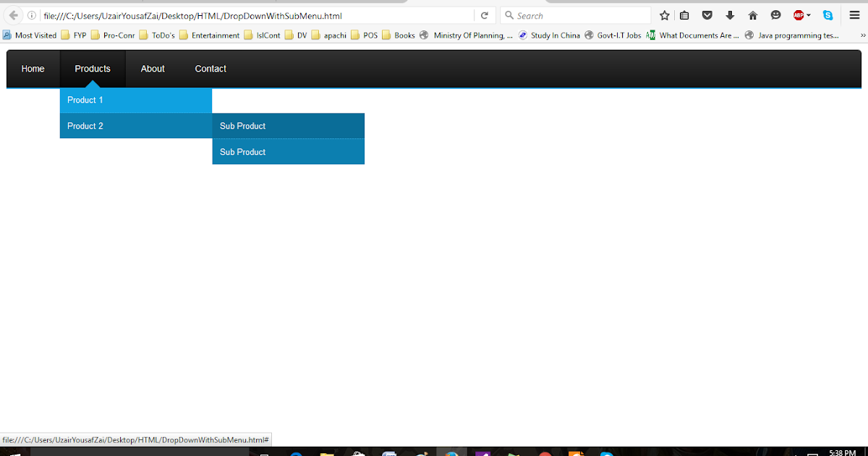Screen dimensions: 868x456
Task: Open the reading list clipboard icon
Action: point(684,15)
